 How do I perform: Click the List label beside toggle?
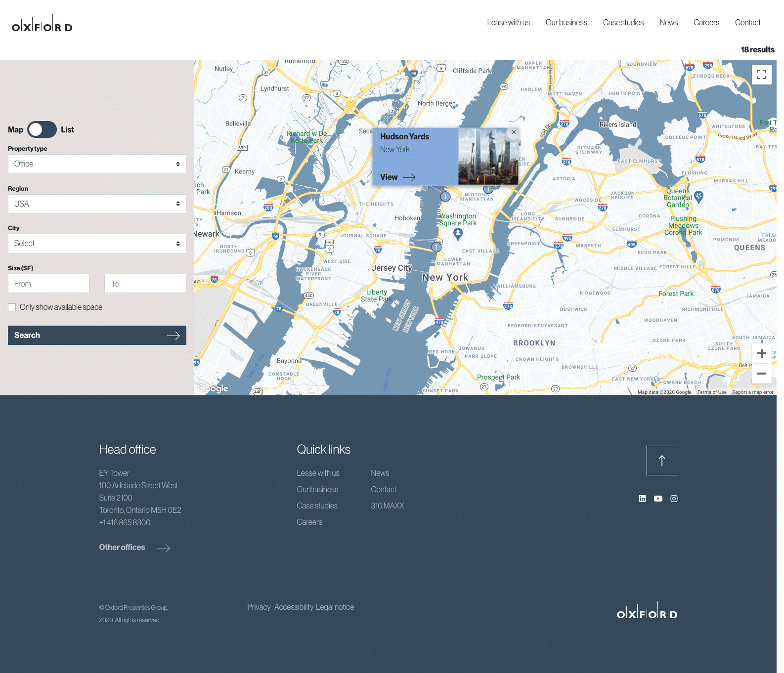[x=67, y=129]
